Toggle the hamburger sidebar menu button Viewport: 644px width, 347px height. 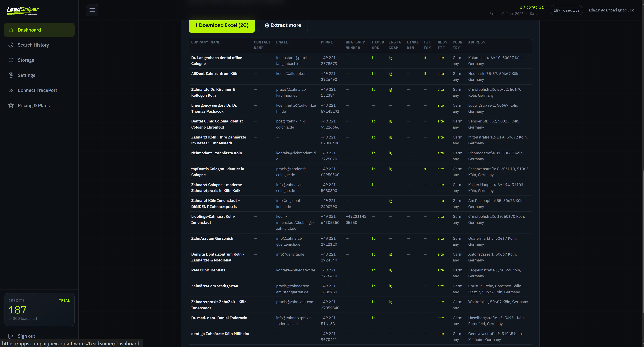pos(92,10)
